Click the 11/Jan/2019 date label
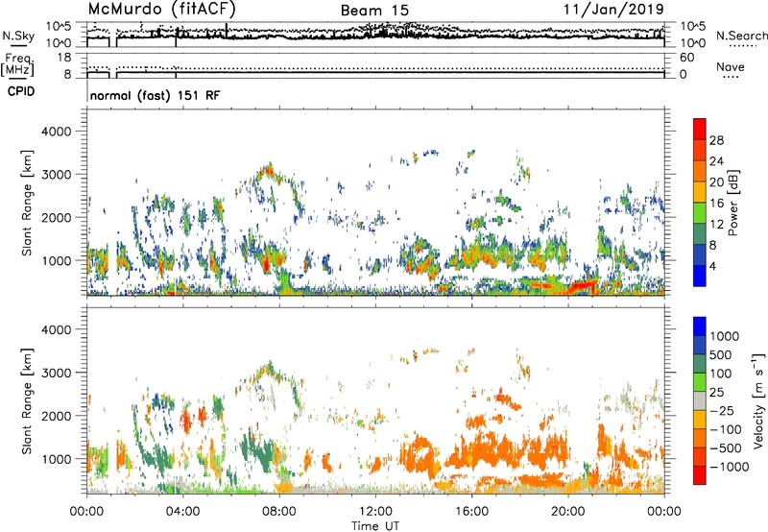Screen dimensions: 768x532 (x=613, y=10)
